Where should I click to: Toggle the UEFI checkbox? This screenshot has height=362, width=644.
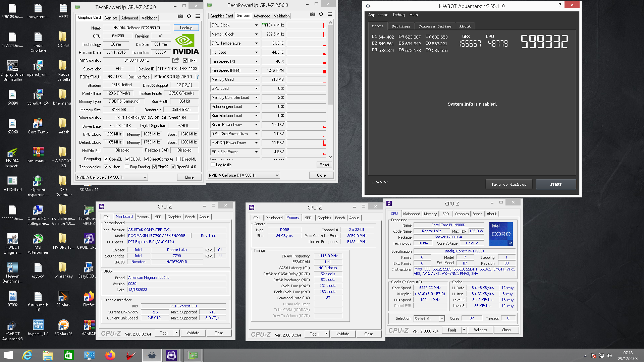tap(185, 61)
